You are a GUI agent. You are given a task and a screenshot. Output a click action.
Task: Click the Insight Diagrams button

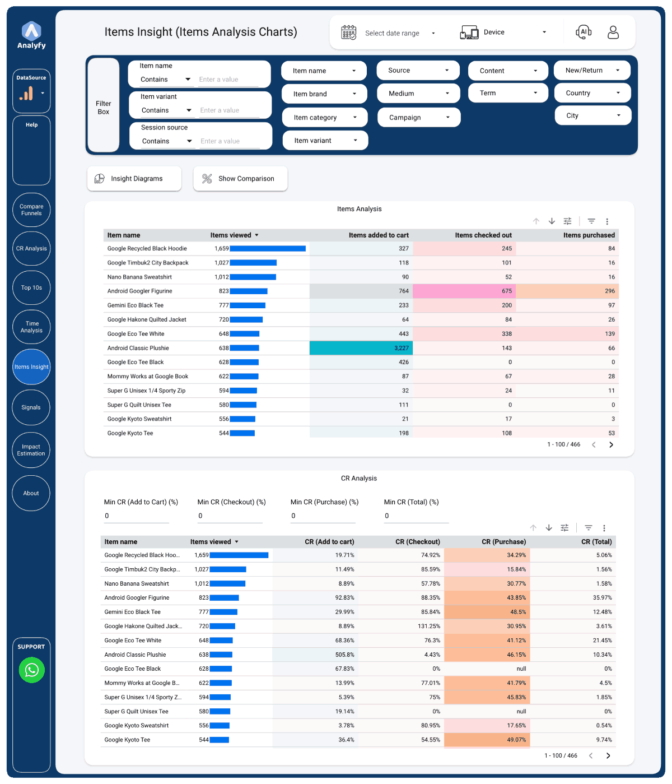pos(134,179)
